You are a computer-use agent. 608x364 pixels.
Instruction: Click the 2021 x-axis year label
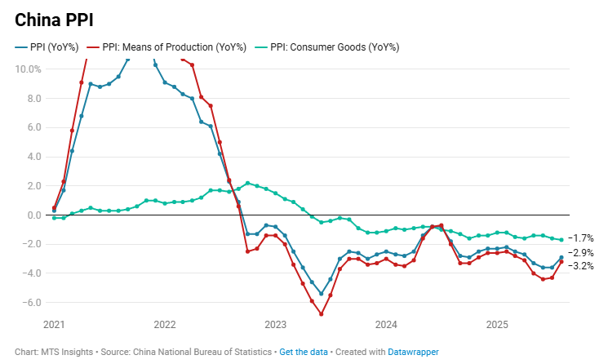click(54, 325)
